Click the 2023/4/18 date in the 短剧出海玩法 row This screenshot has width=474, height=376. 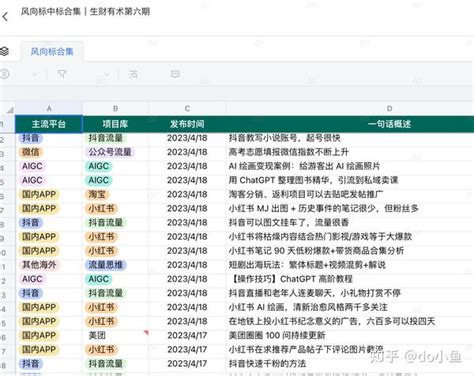pyautogui.click(x=187, y=265)
